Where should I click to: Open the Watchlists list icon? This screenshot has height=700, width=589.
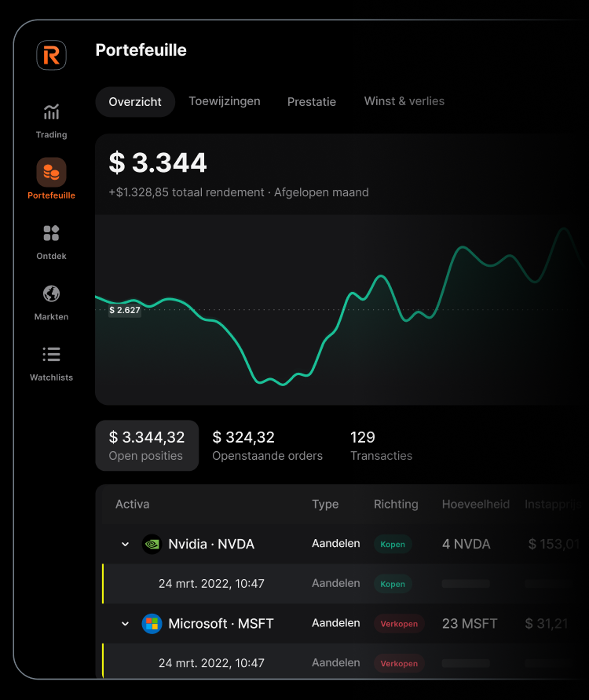pyautogui.click(x=51, y=354)
